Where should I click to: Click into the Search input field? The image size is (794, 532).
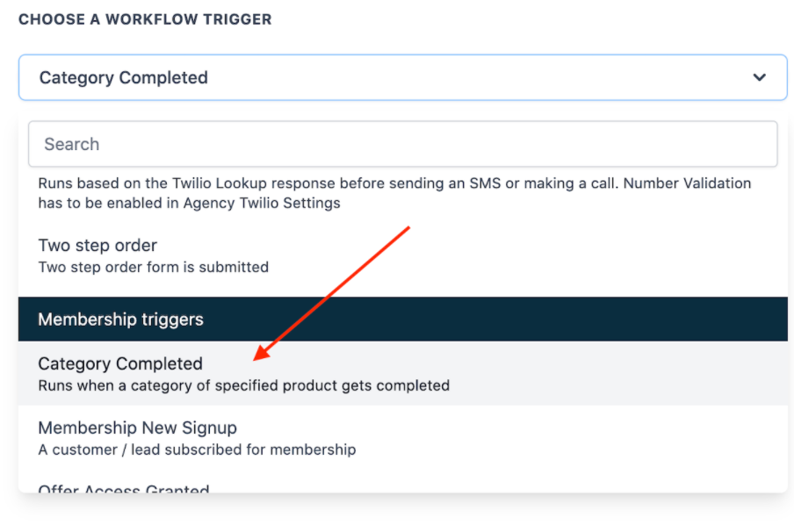(402, 144)
